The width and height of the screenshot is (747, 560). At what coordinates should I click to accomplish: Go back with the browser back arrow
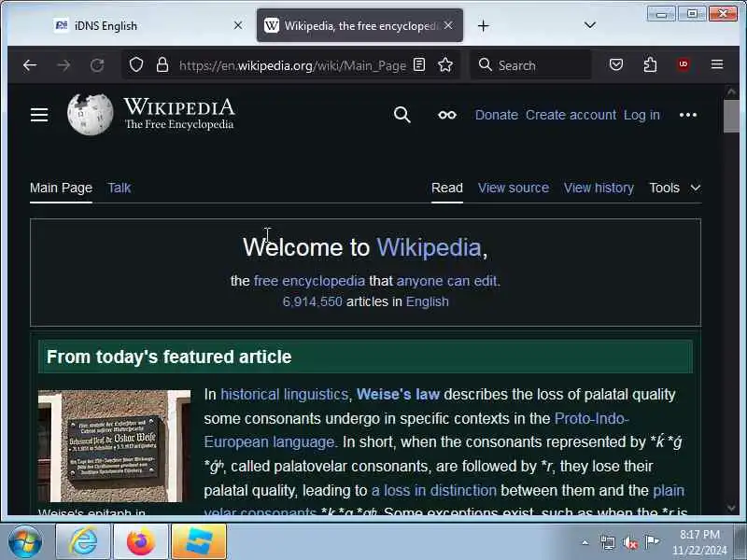[x=30, y=65]
